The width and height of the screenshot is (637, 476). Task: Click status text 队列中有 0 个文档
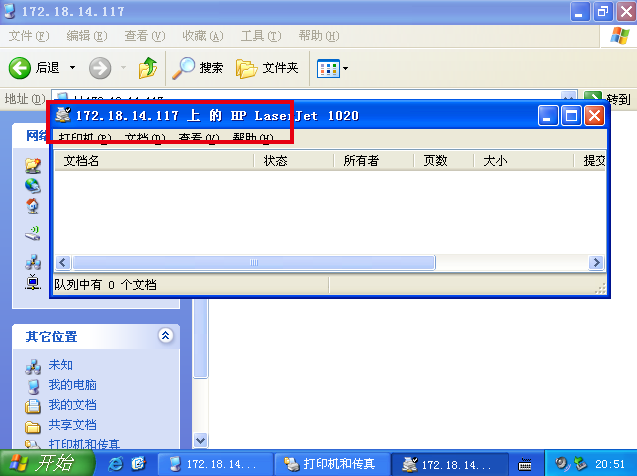(105, 285)
